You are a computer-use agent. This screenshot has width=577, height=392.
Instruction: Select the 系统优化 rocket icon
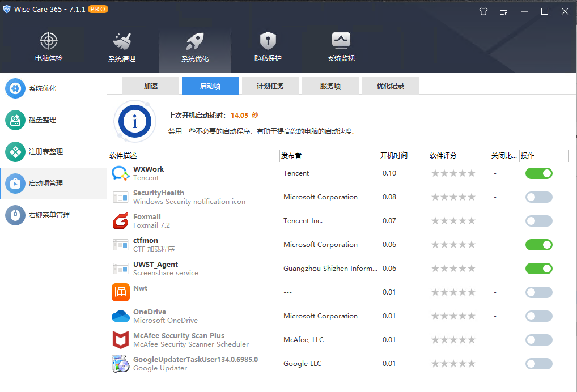194,41
